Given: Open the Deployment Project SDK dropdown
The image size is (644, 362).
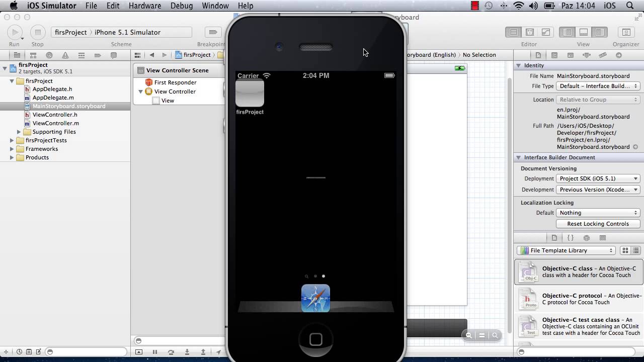Looking at the screenshot, I should [x=598, y=178].
